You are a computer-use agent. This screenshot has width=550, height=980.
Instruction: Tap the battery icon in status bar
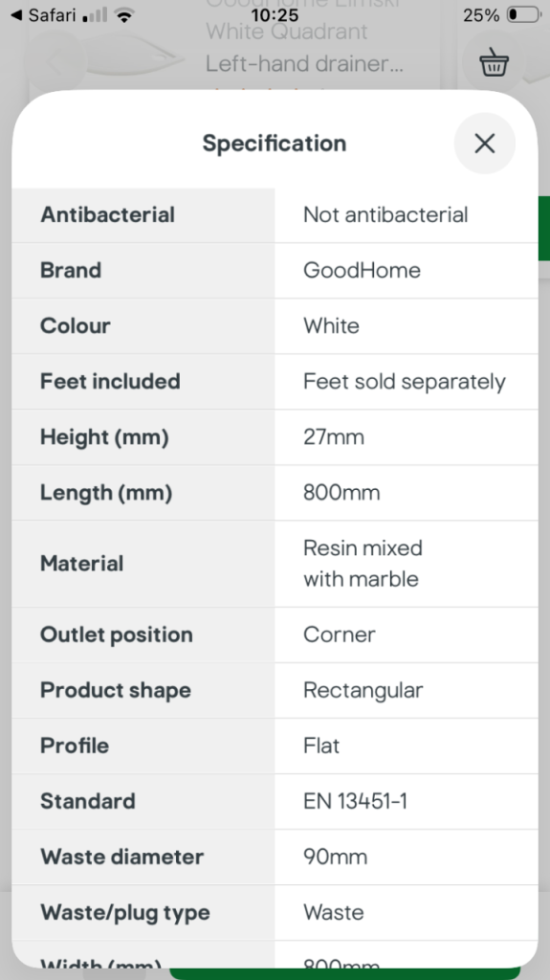(524, 15)
